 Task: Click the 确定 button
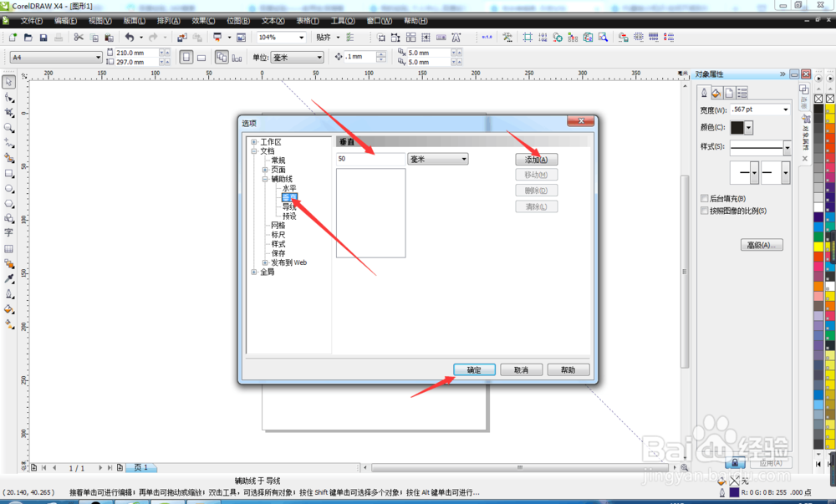[x=474, y=369]
